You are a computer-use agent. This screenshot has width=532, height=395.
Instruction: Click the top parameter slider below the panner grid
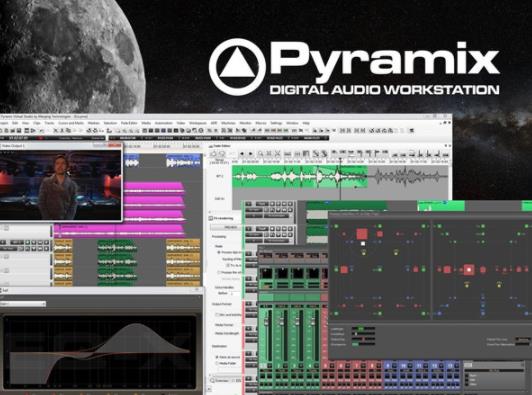(x=363, y=329)
